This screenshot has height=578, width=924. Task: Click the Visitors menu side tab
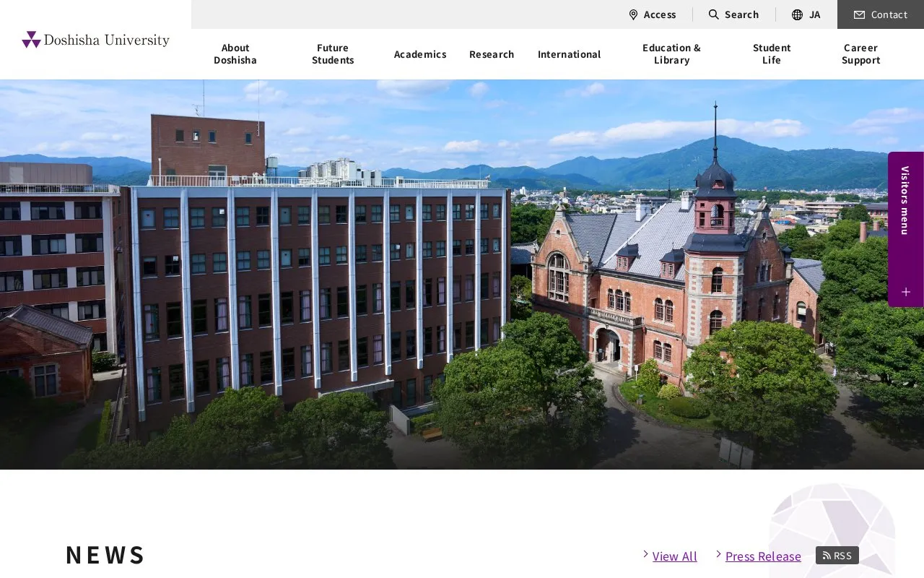coord(906,229)
